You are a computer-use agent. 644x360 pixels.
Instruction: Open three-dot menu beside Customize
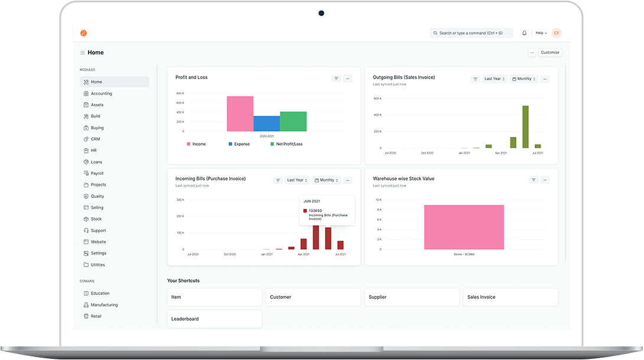coord(532,53)
